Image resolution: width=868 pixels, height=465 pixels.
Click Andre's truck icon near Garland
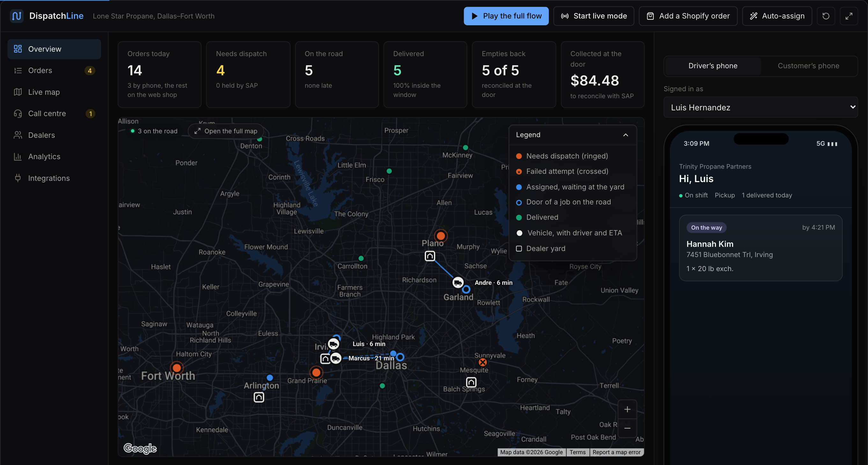458,282
